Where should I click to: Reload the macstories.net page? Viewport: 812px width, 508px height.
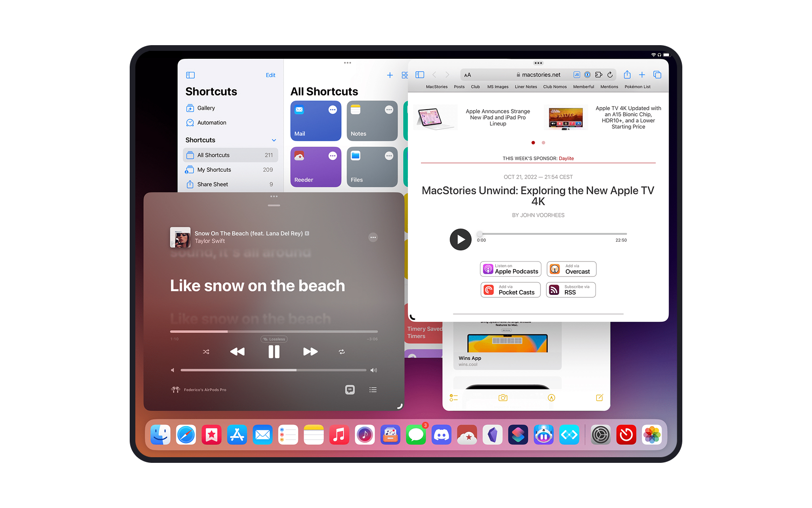tap(610, 74)
